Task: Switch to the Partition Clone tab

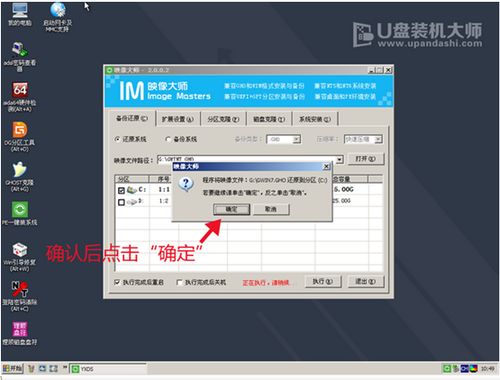Action: (x=223, y=119)
